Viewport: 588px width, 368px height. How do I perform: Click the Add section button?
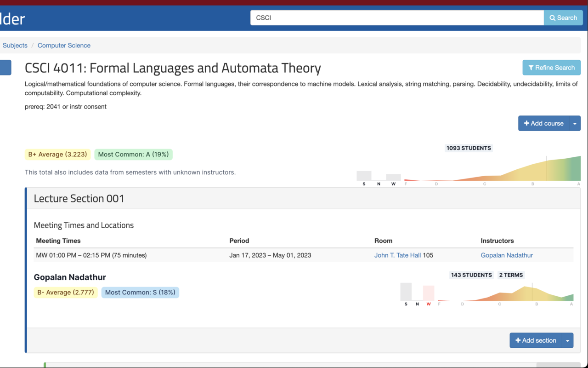pos(536,340)
